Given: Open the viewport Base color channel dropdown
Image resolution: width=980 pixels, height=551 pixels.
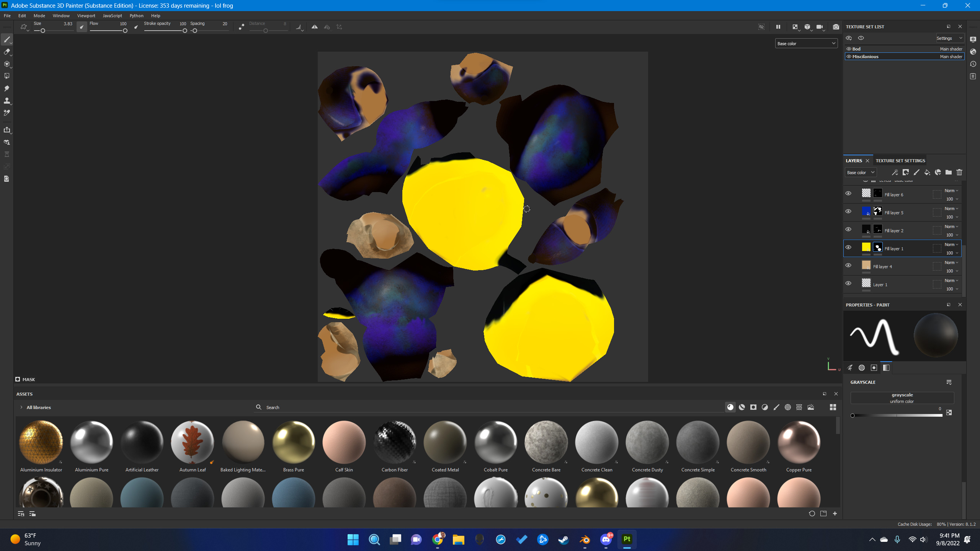Looking at the screenshot, I should coord(806,44).
